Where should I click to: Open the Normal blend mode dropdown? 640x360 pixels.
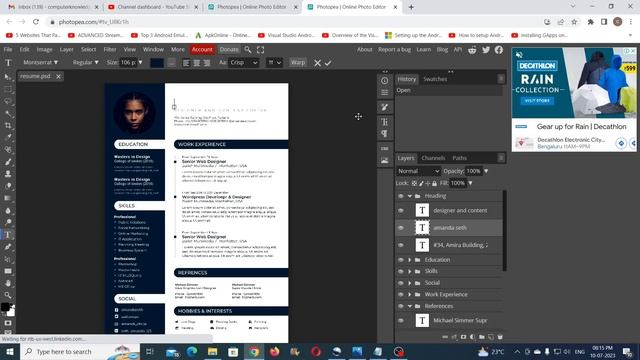click(x=418, y=171)
